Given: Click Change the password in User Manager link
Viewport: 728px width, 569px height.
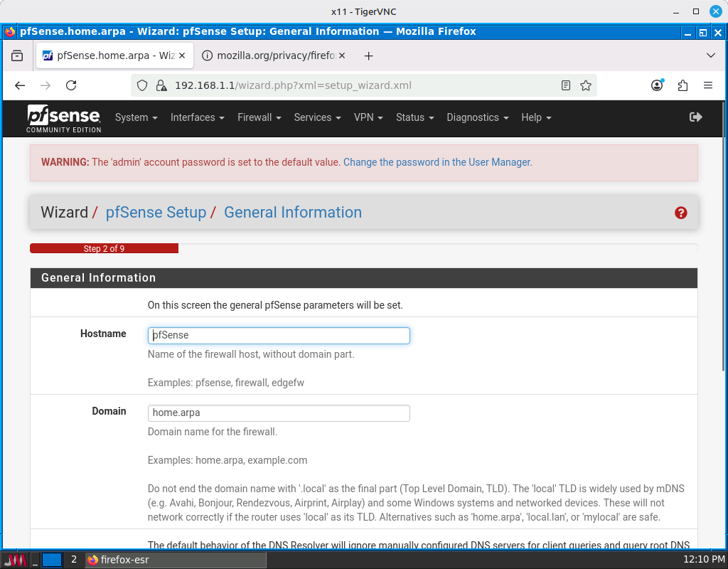Looking at the screenshot, I should pyautogui.click(x=437, y=162).
